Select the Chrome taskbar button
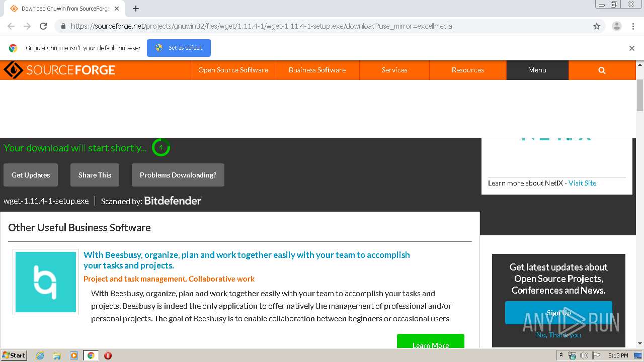644x362 pixels. (x=91, y=355)
